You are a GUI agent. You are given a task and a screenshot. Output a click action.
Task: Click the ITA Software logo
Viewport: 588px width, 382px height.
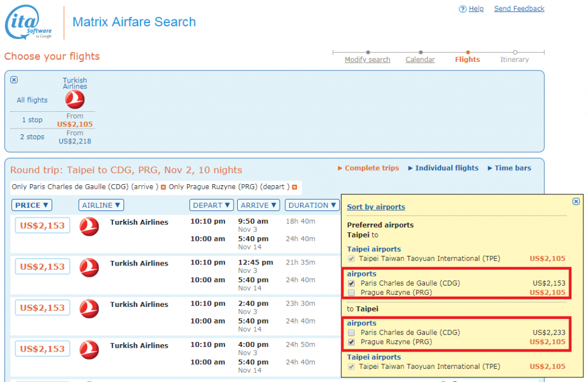29,22
